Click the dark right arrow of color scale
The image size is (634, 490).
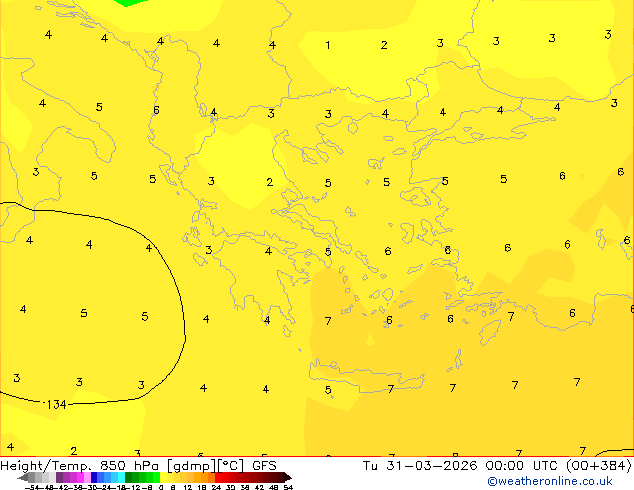tap(287, 478)
